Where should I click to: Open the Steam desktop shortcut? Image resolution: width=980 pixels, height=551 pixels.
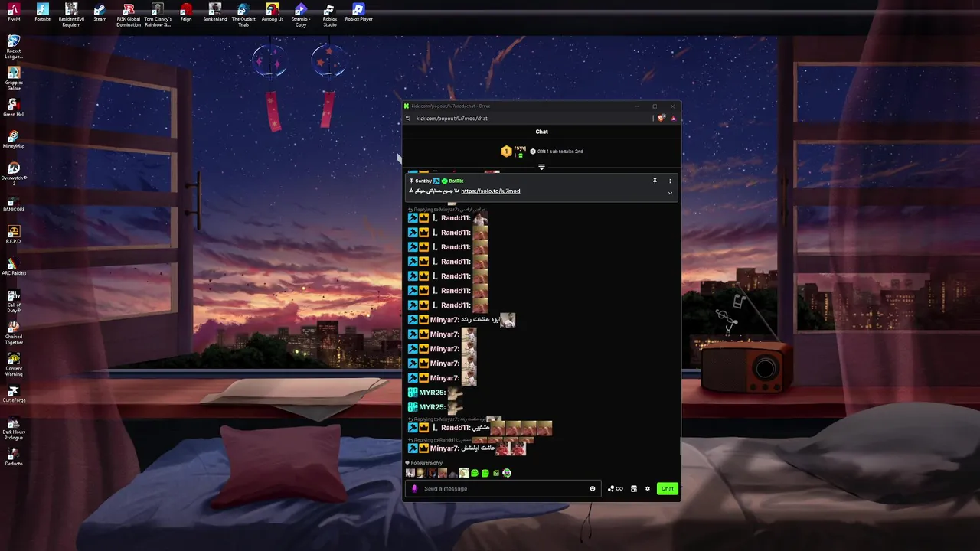[x=100, y=12]
